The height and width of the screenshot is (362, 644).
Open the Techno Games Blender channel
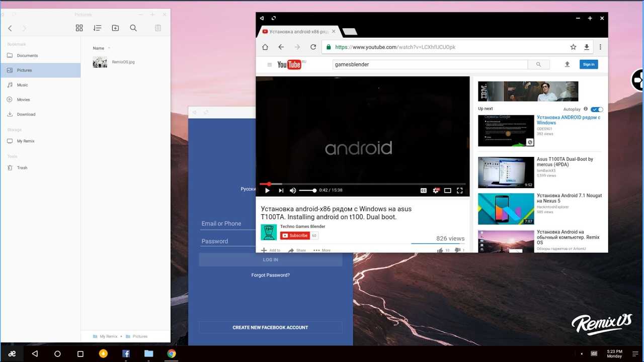tap(302, 226)
